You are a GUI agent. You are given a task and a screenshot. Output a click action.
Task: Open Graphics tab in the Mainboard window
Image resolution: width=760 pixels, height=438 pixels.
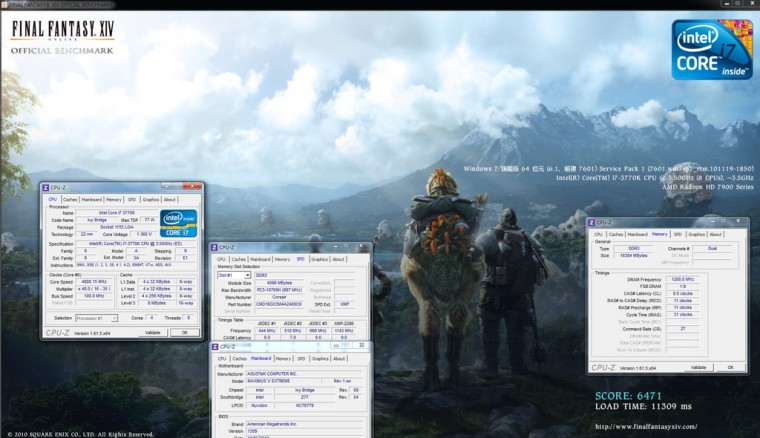320,359
